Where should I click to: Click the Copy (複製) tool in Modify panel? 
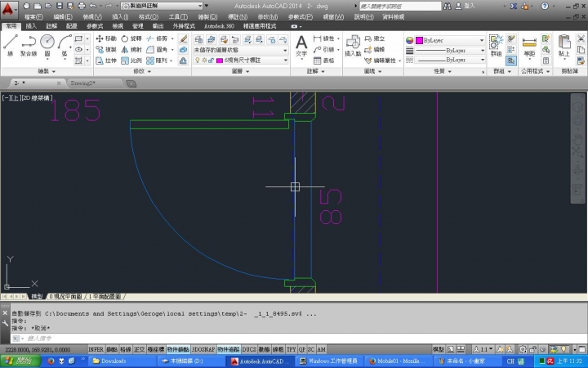[106, 49]
